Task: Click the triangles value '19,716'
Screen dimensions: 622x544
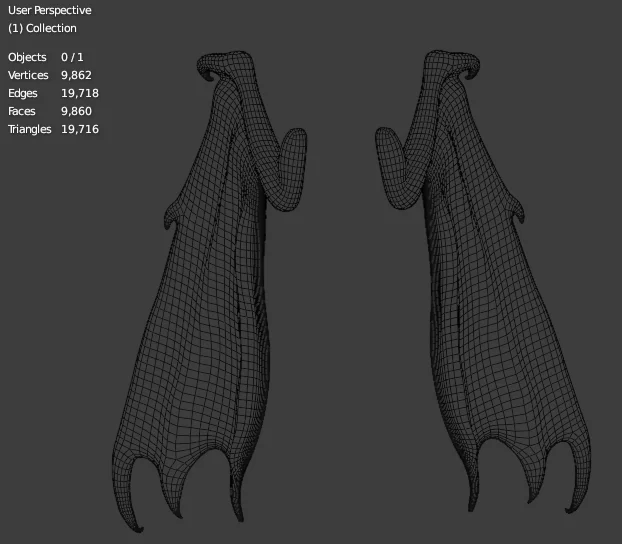Action: tap(80, 129)
